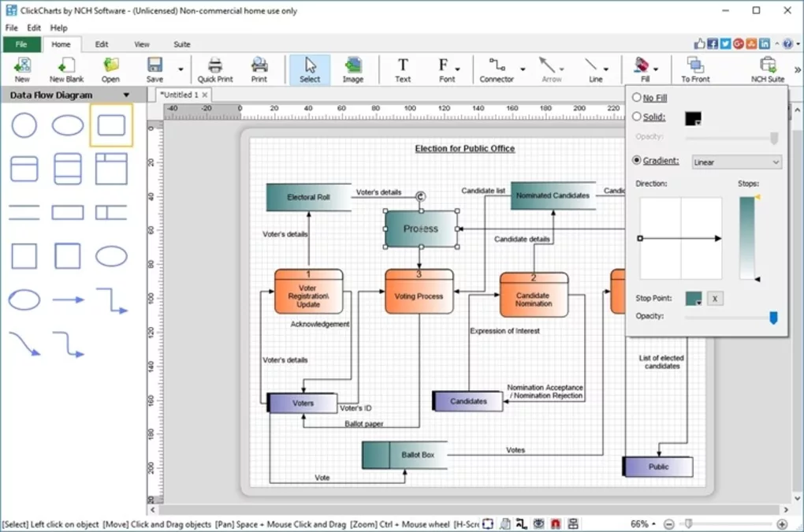
Task: Select the Image tool
Action: [x=352, y=69]
